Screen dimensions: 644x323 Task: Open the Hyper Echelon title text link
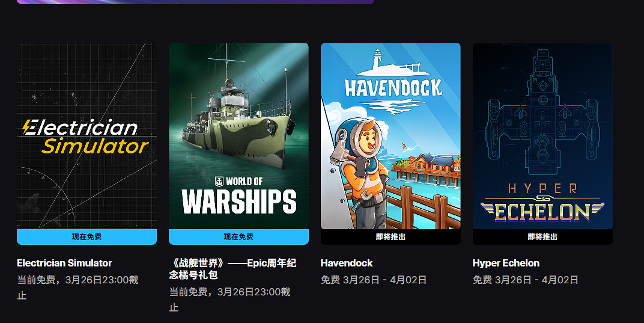(506, 263)
